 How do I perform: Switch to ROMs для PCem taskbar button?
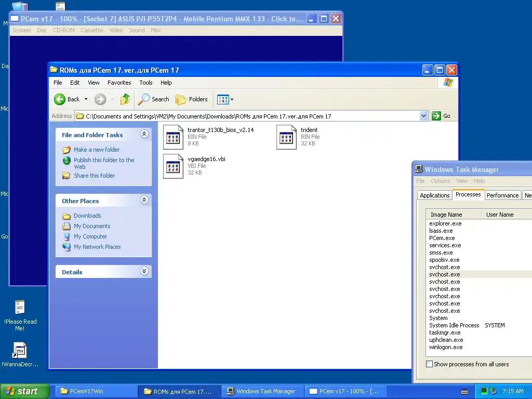tap(179, 391)
